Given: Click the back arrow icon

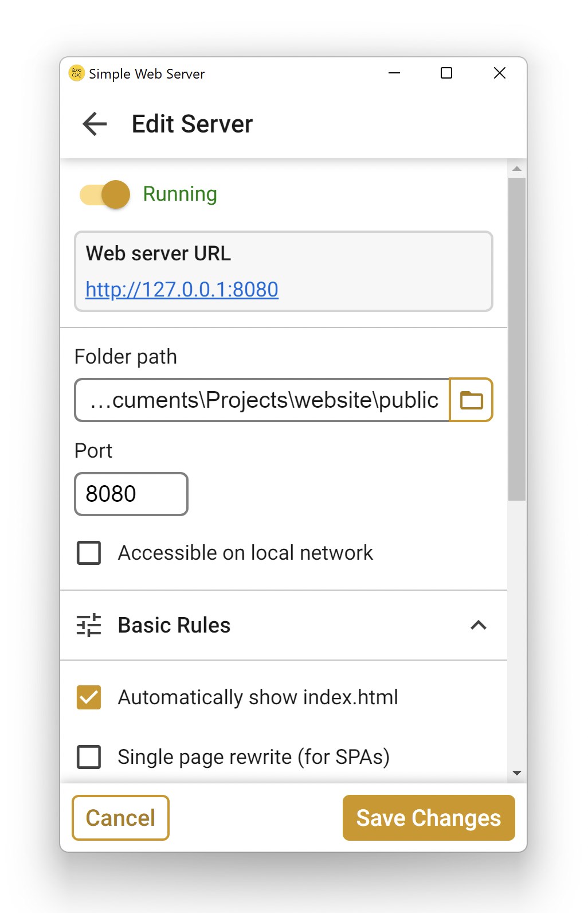Looking at the screenshot, I should pyautogui.click(x=95, y=124).
